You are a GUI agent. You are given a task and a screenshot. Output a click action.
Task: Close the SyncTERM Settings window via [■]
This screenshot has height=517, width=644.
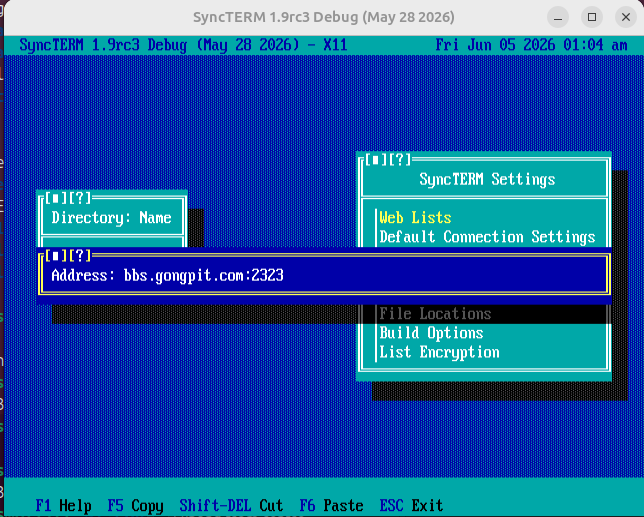[376, 160]
